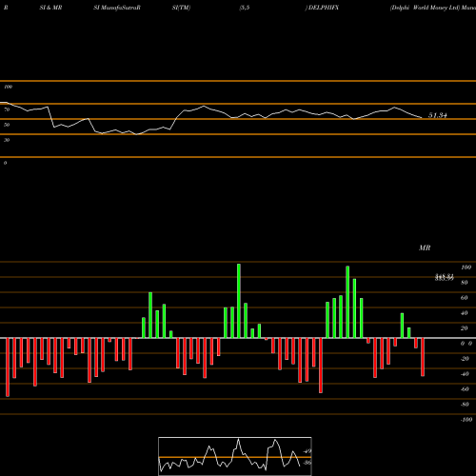Click the '50' level label on RSI axis
476x476 pixels.
coord(7,125)
